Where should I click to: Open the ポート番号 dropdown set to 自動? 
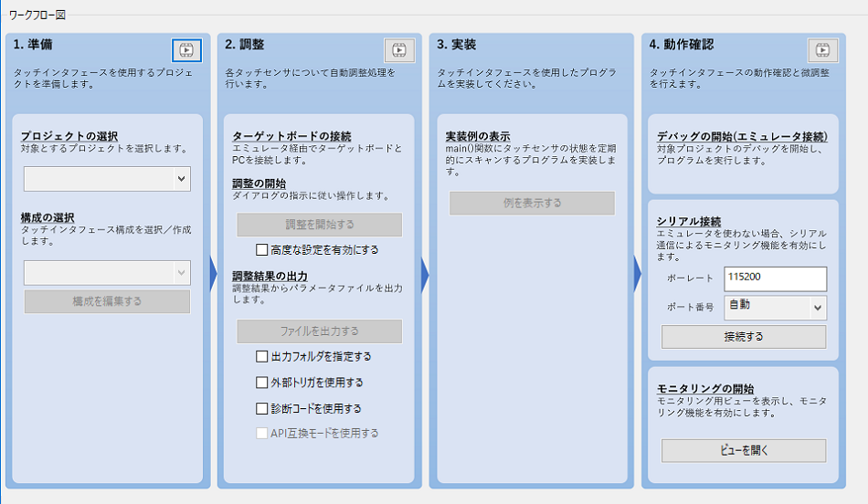[775, 308]
